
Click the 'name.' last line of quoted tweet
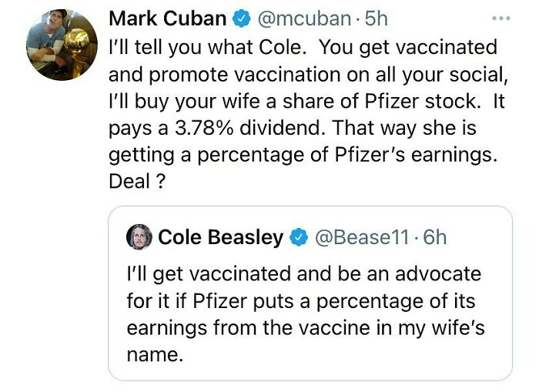coord(155,355)
